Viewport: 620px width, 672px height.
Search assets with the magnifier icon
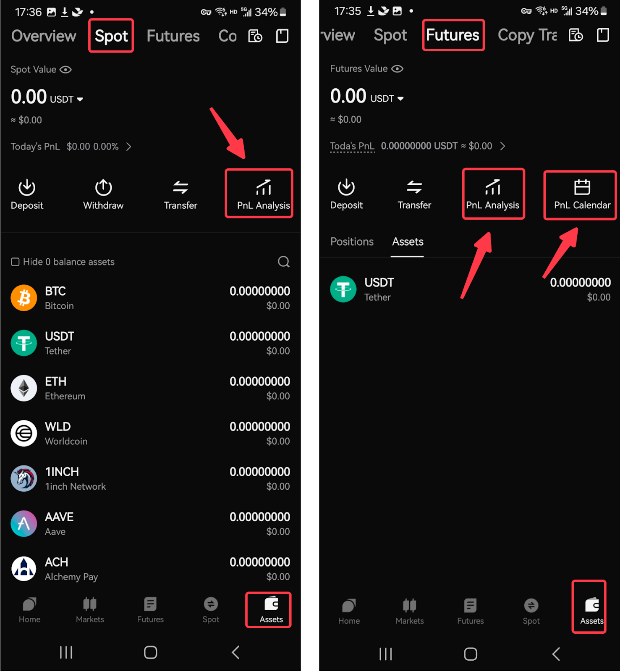(x=284, y=262)
